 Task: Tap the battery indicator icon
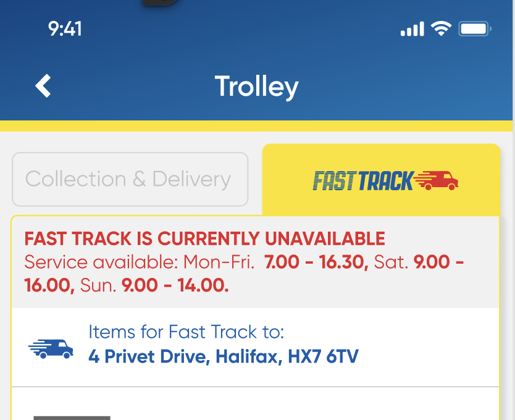tap(475, 29)
